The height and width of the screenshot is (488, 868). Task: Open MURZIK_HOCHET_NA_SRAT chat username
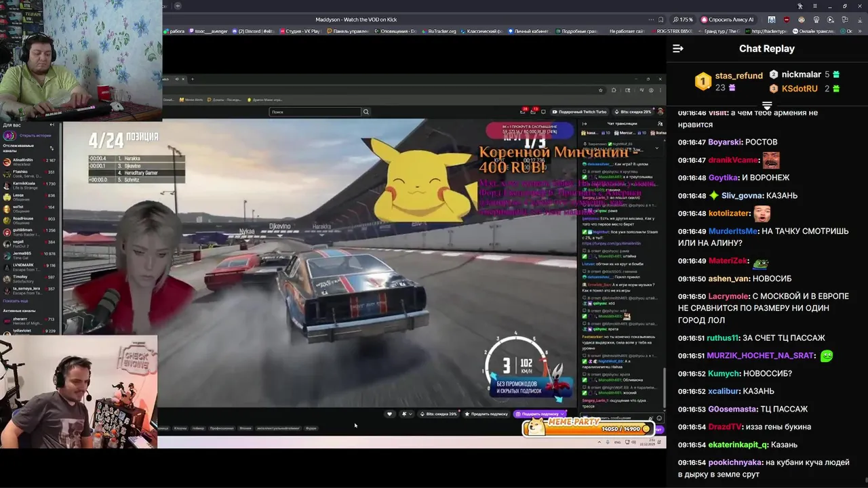pos(760,356)
